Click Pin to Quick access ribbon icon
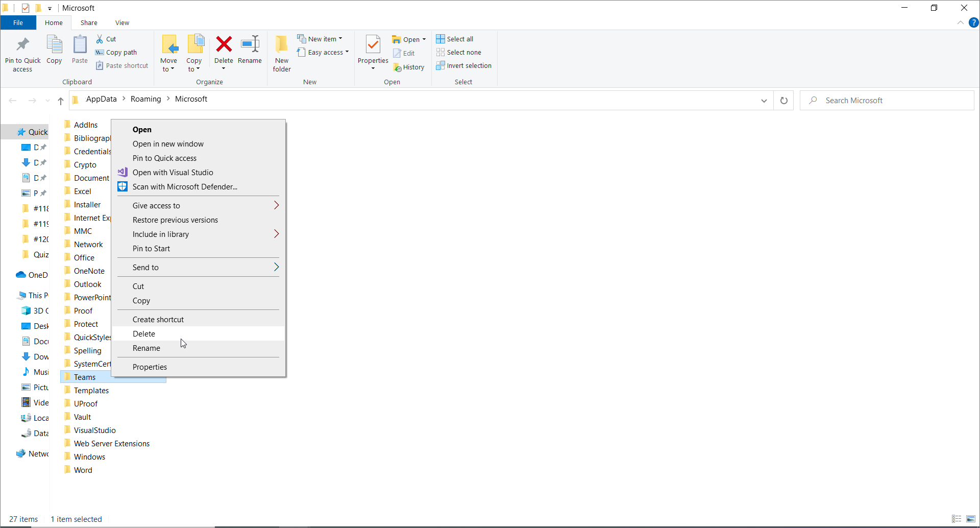Screen dimensions: 980x528 (22, 53)
